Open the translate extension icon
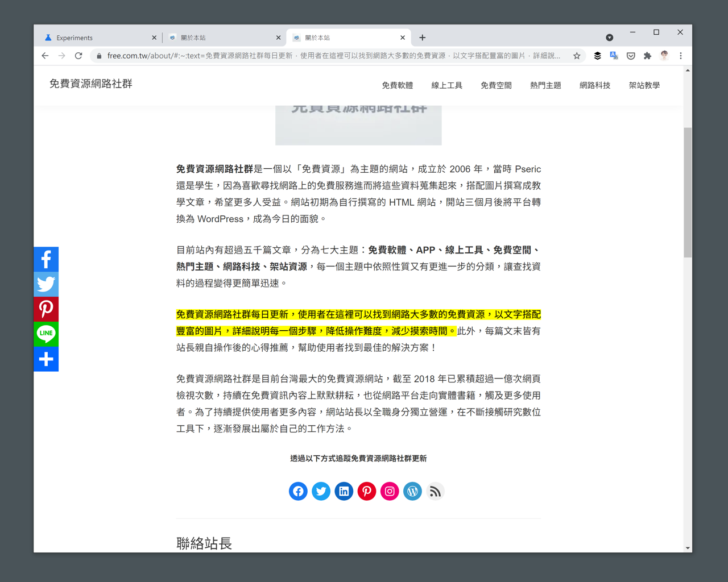 [x=614, y=56]
